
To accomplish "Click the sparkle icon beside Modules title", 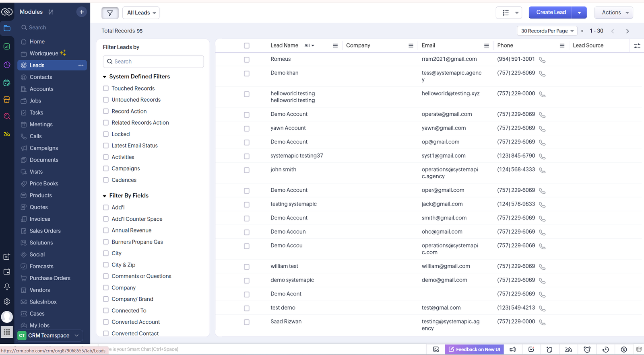I will [x=51, y=12].
